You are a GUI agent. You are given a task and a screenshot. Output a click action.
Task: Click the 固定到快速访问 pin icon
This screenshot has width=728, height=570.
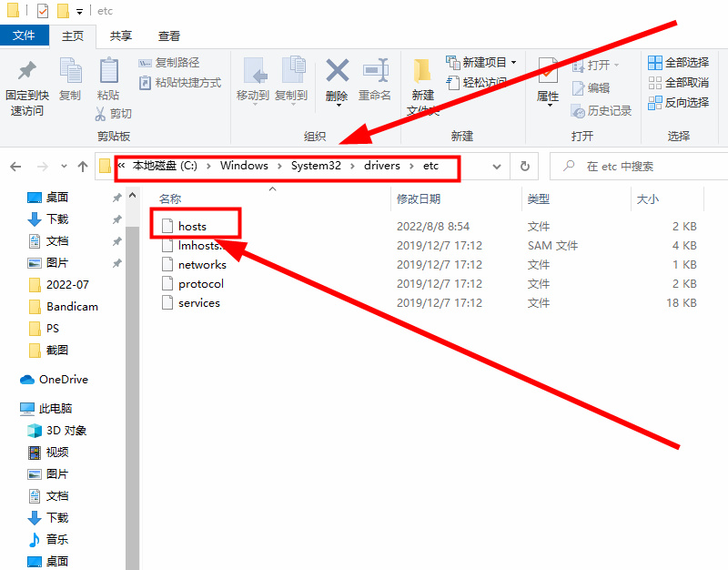26,71
